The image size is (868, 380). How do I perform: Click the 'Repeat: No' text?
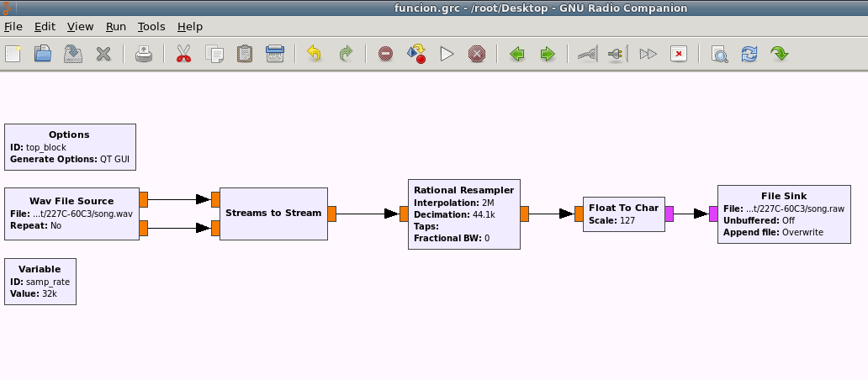point(36,226)
